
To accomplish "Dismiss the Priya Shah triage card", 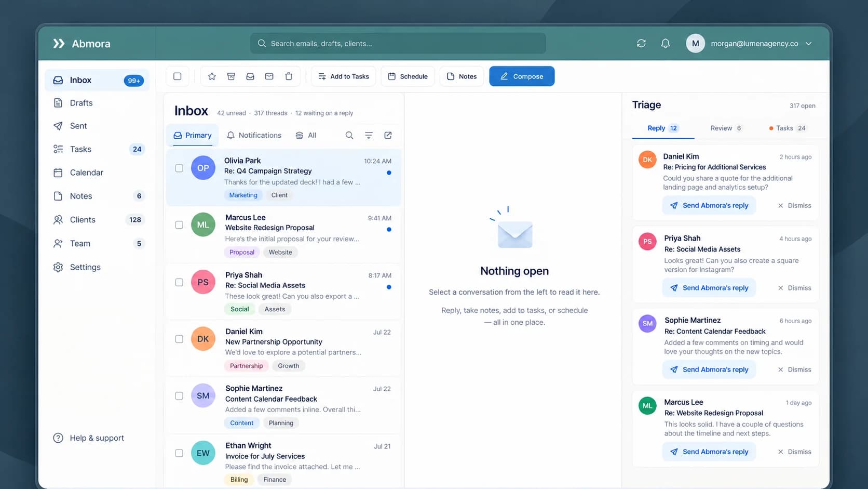I will pyautogui.click(x=794, y=288).
